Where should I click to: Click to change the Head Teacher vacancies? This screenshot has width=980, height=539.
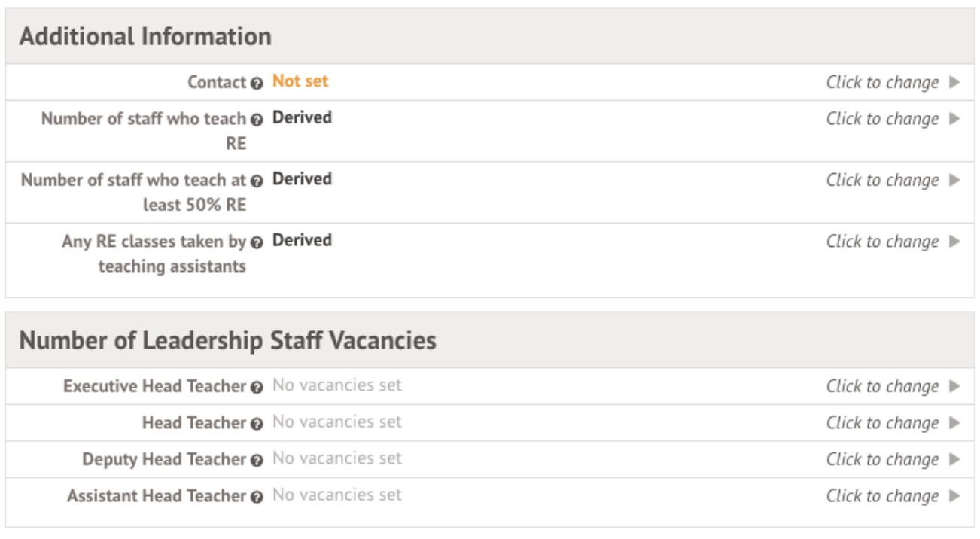pos(882,423)
